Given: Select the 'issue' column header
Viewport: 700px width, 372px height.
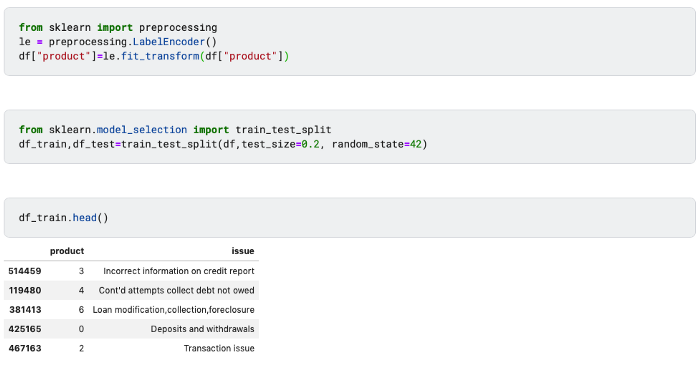Looking at the screenshot, I should pyautogui.click(x=243, y=251).
